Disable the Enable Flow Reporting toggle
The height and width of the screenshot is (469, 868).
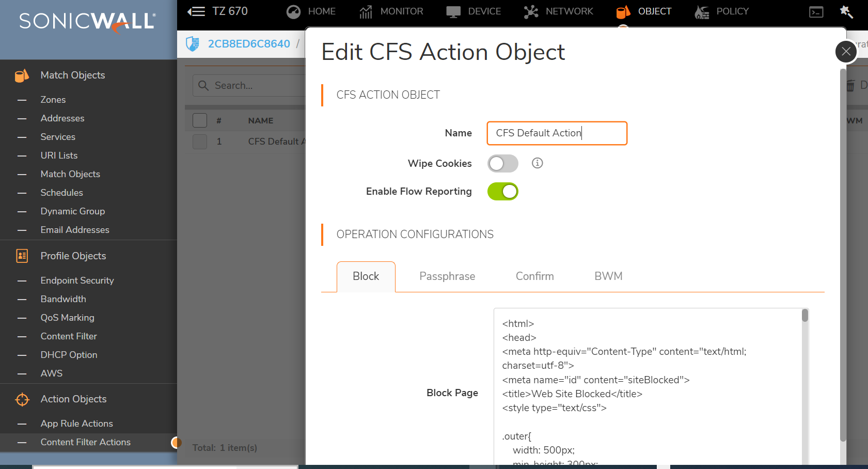[x=502, y=192]
